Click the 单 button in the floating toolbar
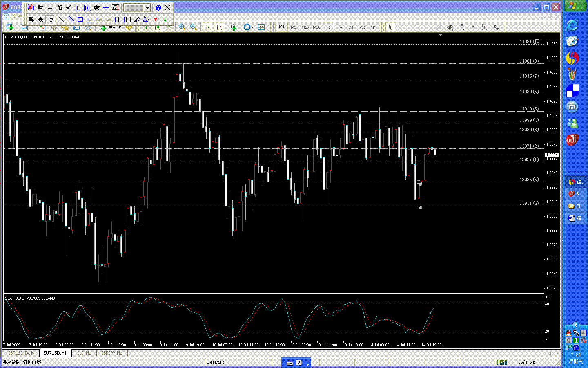588x368 pixels. [x=50, y=8]
